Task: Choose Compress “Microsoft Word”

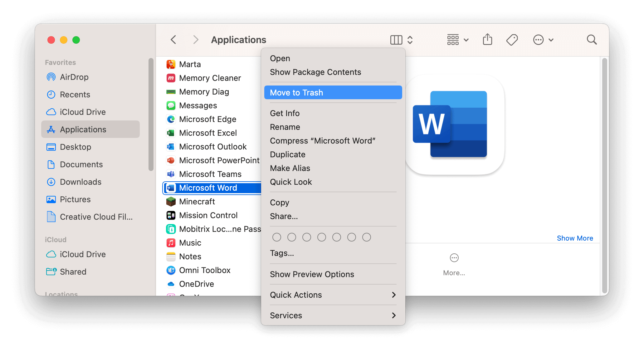Action: click(333, 141)
